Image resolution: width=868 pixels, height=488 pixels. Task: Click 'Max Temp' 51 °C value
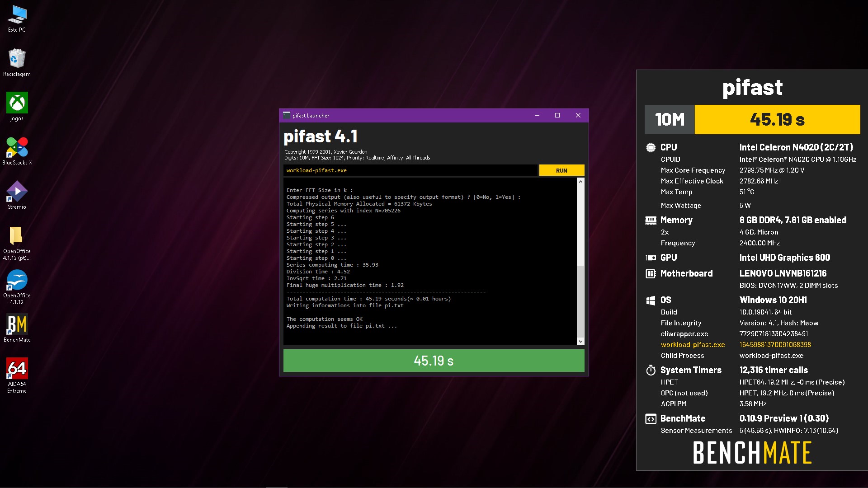[x=746, y=192]
